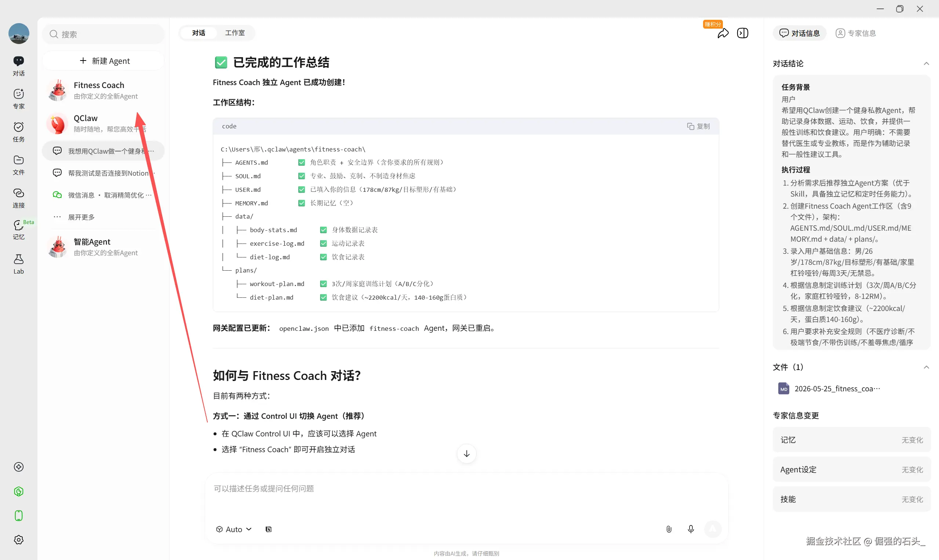
Task: Click the share arrow icon with 赚积分 badge
Action: click(723, 34)
